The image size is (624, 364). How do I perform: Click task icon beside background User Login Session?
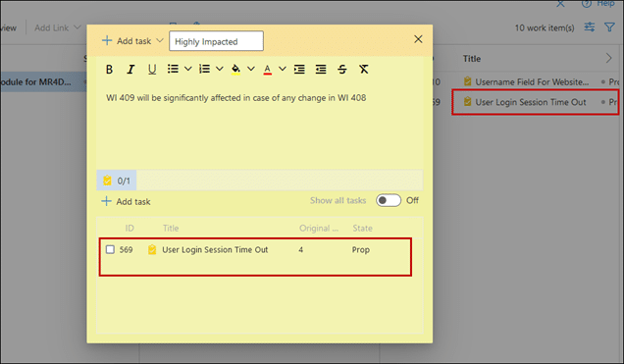pyautogui.click(x=468, y=102)
